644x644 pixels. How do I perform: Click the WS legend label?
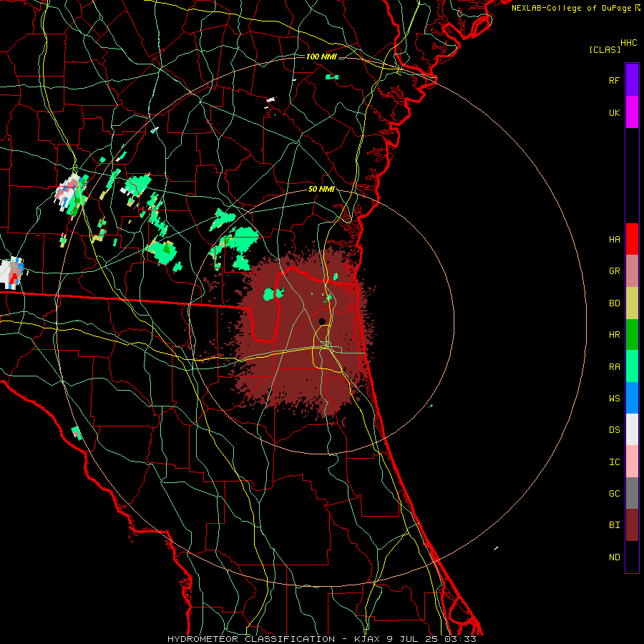pos(614,398)
